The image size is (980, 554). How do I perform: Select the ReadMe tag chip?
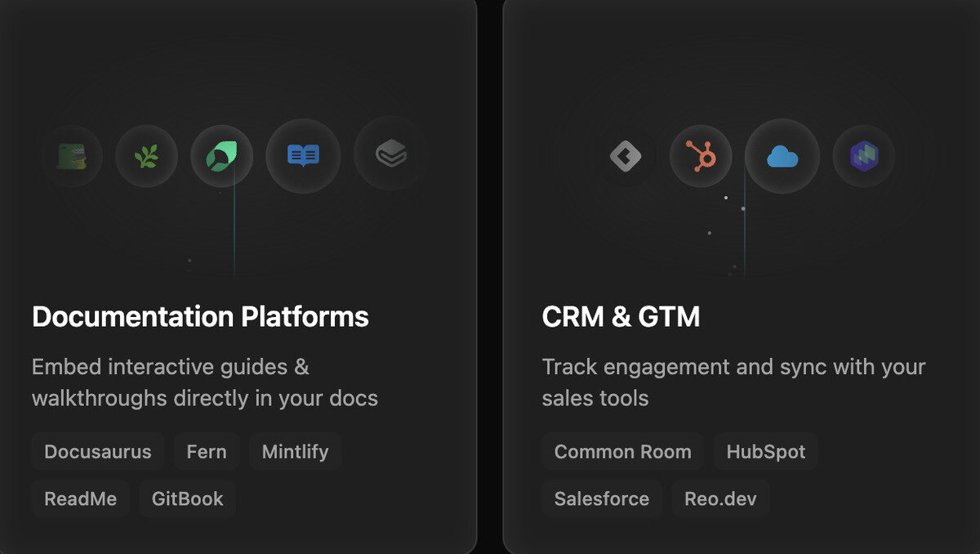coord(81,499)
